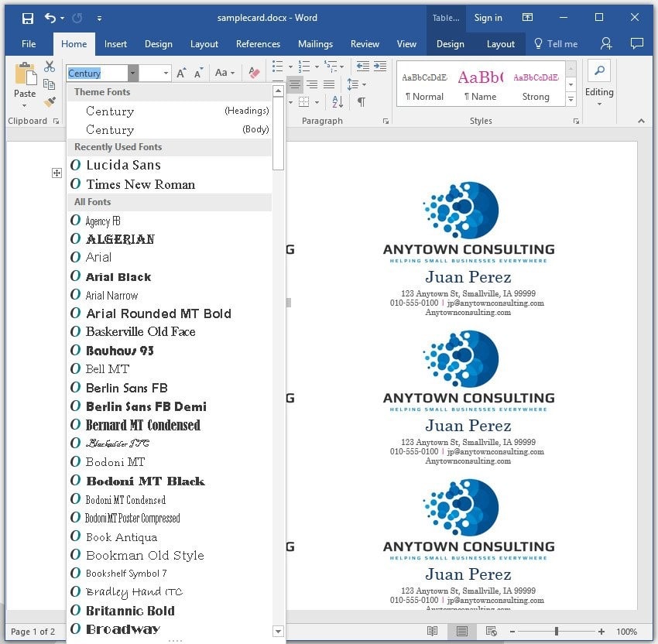658x644 pixels.
Task: Customize Quick Access Toolbar dropdown
Action: click(99, 18)
